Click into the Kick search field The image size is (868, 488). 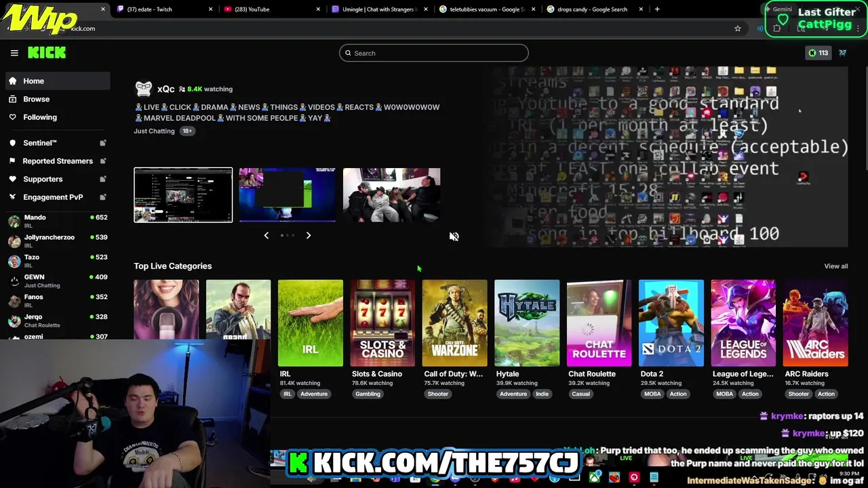(434, 53)
